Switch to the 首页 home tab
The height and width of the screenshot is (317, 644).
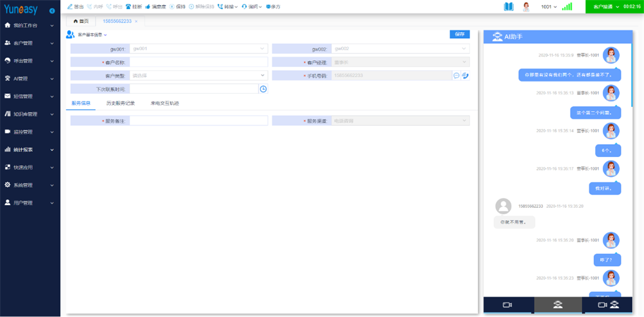(80, 21)
